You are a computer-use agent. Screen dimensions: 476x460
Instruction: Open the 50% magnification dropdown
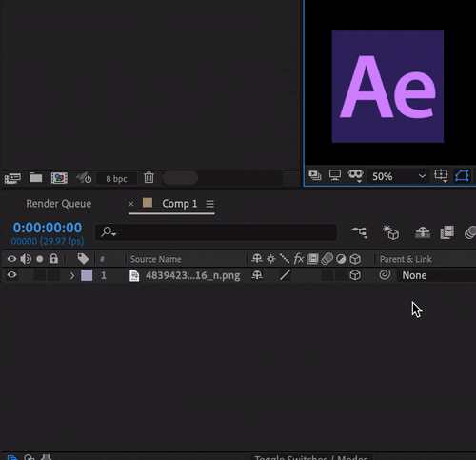399,176
